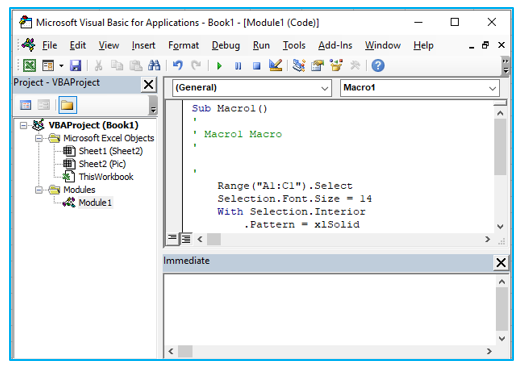
Task: Click the Copy icon in the toolbar
Action: tap(117, 65)
